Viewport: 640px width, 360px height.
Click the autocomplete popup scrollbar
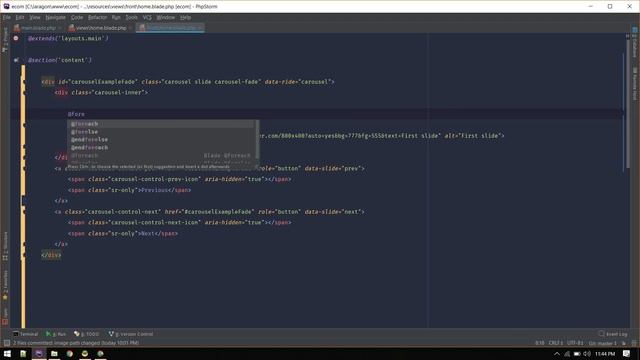coord(257,139)
